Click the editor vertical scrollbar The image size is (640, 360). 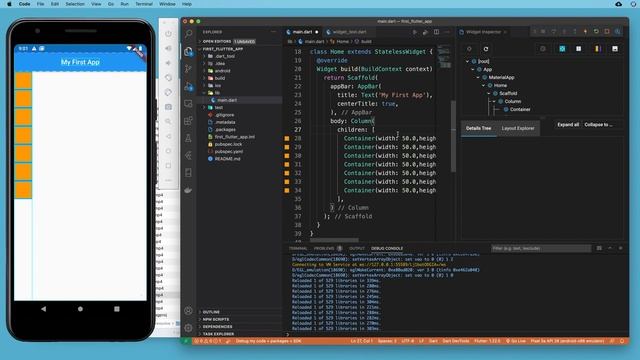(453, 136)
